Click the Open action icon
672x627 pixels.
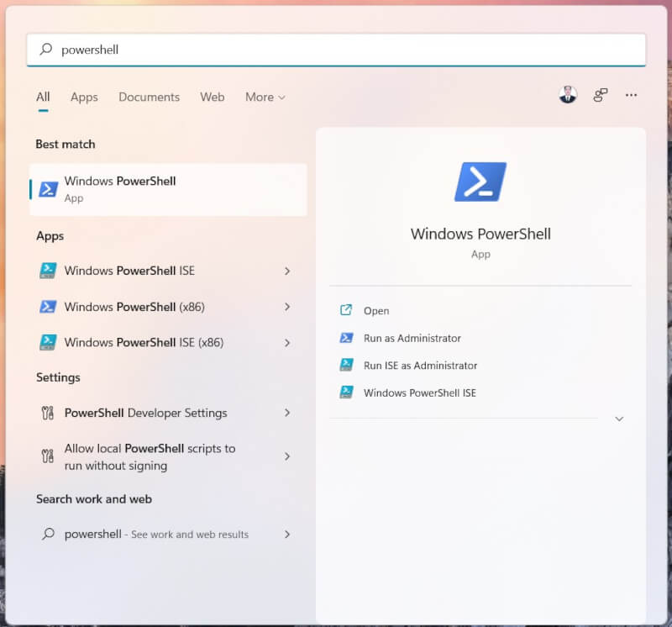346,310
